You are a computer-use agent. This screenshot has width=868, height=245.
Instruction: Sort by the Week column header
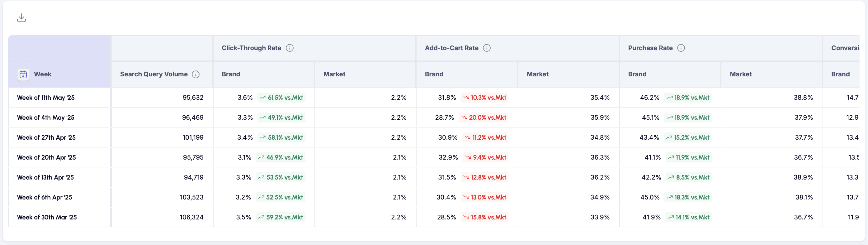[x=43, y=74]
